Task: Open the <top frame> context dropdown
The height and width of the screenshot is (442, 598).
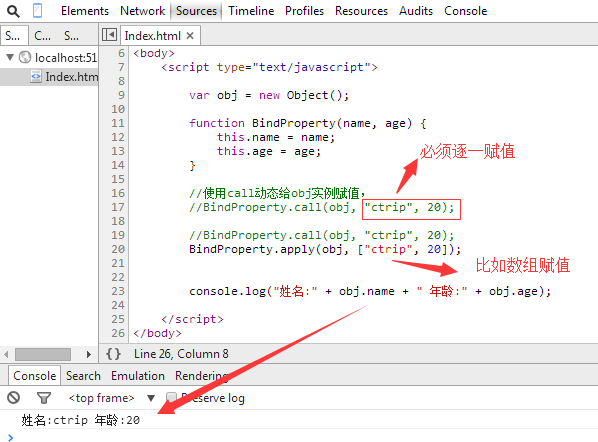Action: click(111, 398)
